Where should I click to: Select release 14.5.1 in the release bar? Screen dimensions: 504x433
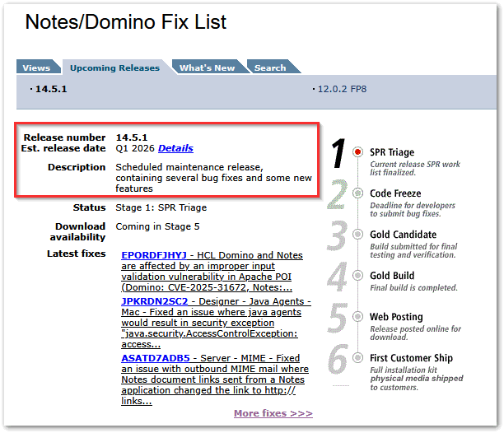51,89
